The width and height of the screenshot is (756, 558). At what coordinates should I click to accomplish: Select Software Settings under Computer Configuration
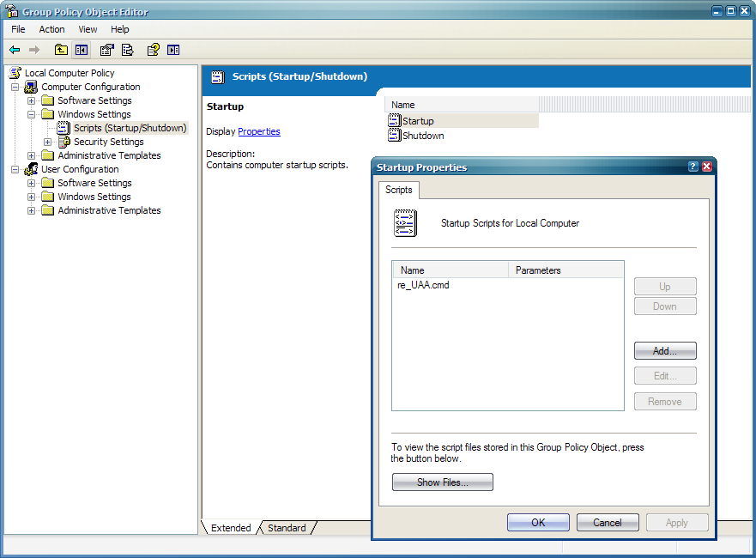(x=94, y=100)
